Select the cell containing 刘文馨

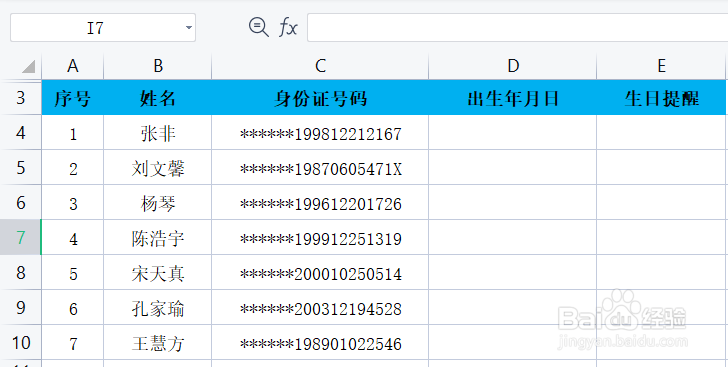click(158, 167)
